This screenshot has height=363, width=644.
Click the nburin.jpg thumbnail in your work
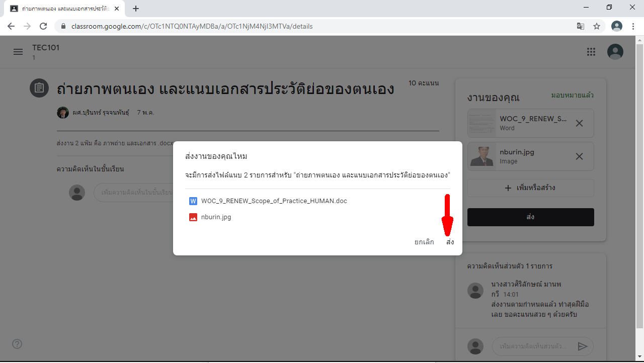click(x=482, y=156)
